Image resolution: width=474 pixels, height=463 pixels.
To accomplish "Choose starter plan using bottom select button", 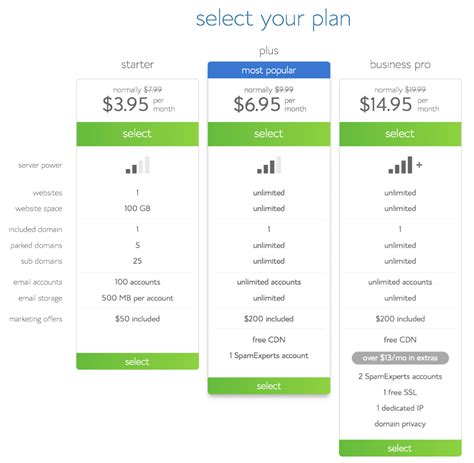I will coord(137,361).
